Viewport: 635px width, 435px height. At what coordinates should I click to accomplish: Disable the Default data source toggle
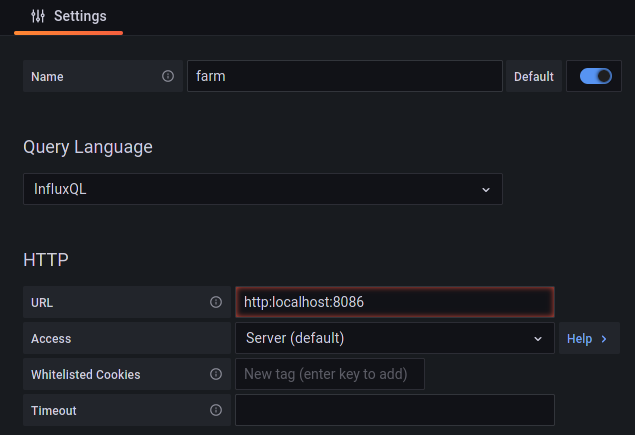click(x=595, y=76)
